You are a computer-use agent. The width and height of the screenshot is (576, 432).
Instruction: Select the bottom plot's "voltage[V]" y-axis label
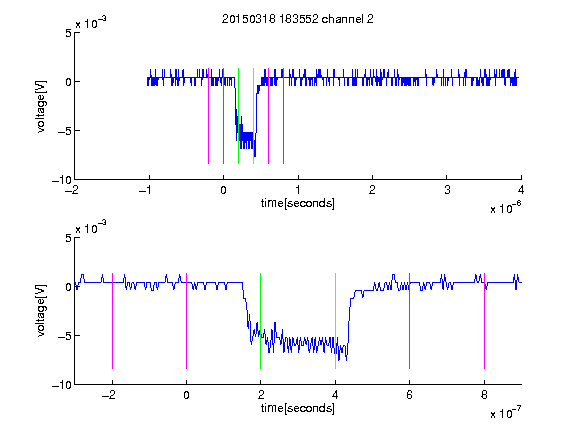click(41, 311)
